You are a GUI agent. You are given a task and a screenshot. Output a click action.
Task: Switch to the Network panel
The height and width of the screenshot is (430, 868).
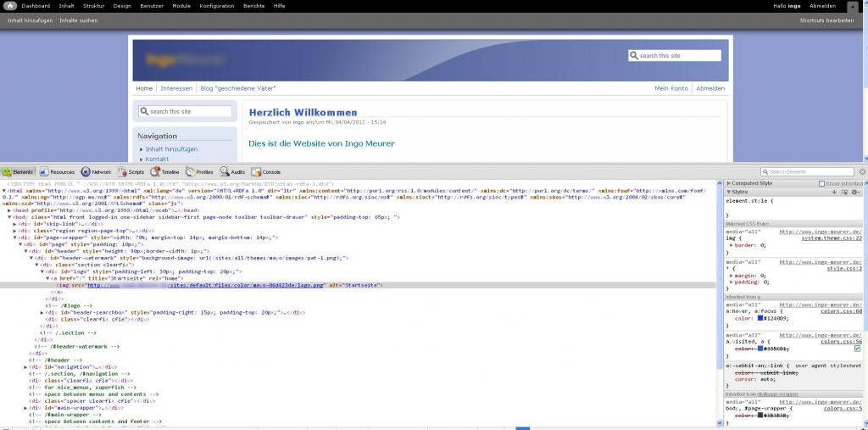click(96, 171)
